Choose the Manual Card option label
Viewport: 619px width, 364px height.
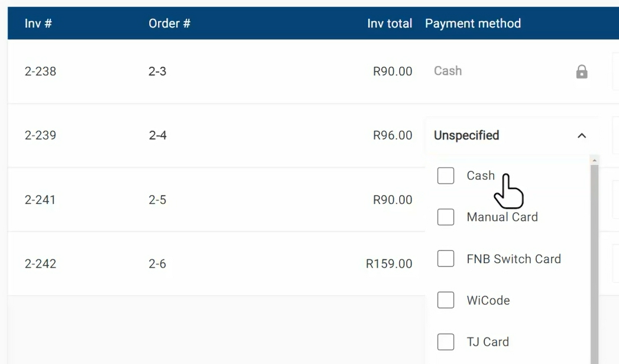click(x=502, y=217)
